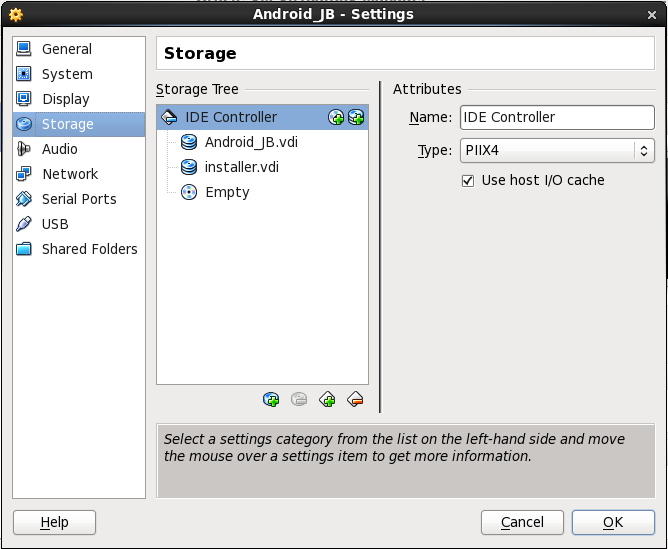Viewport: 668px width, 549px height.
Task: Go to Network settings category
Action: (x=70, y=174)
